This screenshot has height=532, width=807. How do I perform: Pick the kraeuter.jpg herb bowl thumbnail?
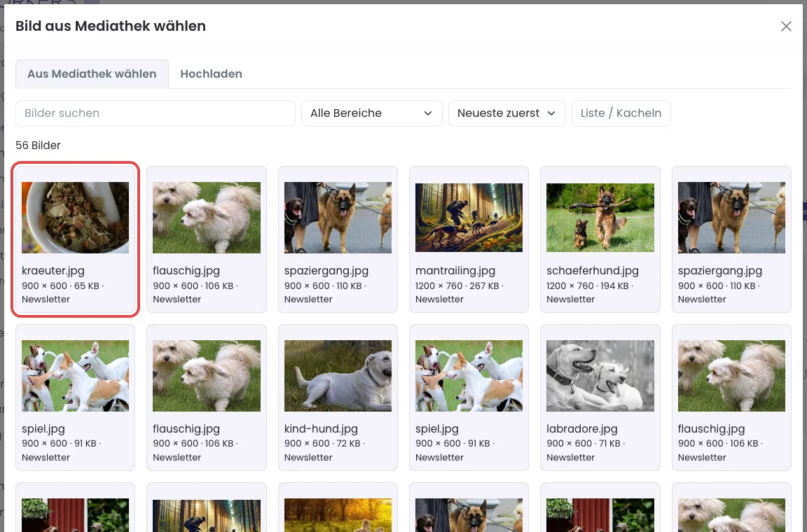[75, 217]
